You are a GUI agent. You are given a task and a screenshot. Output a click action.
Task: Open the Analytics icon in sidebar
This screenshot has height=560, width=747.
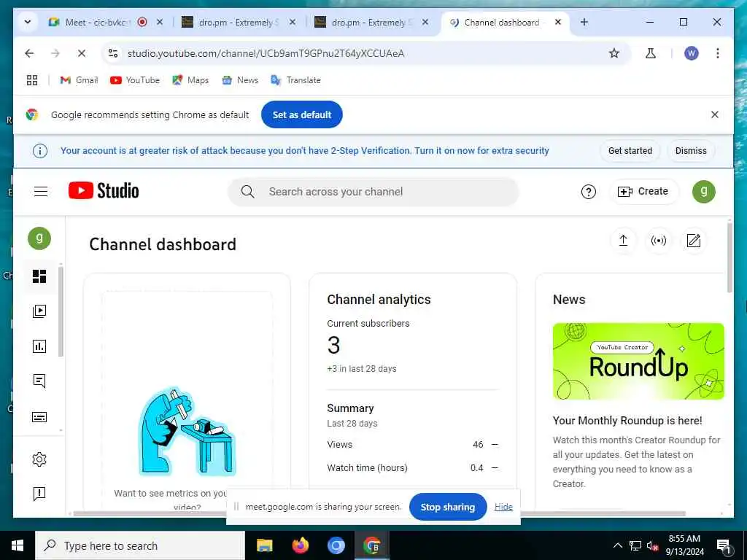39,346
